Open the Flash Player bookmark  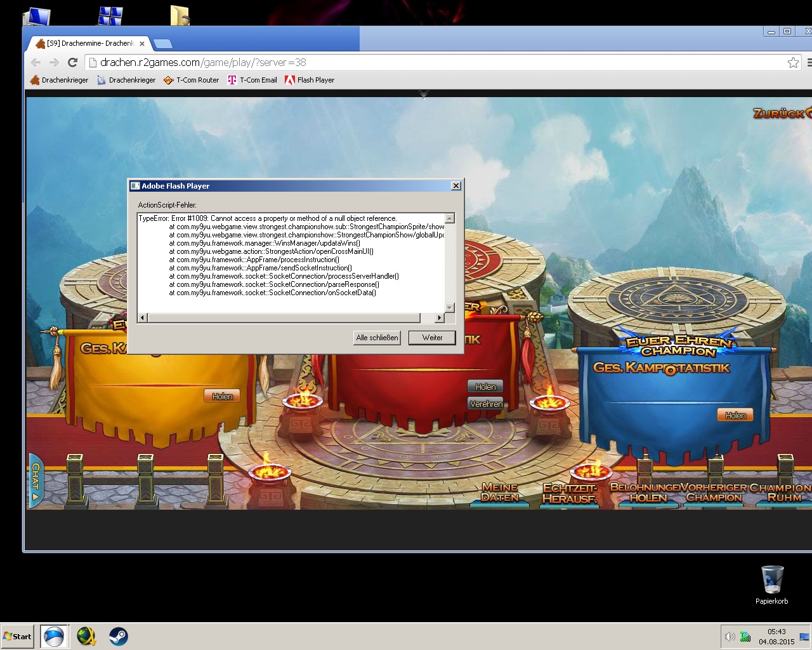[309, 80]
